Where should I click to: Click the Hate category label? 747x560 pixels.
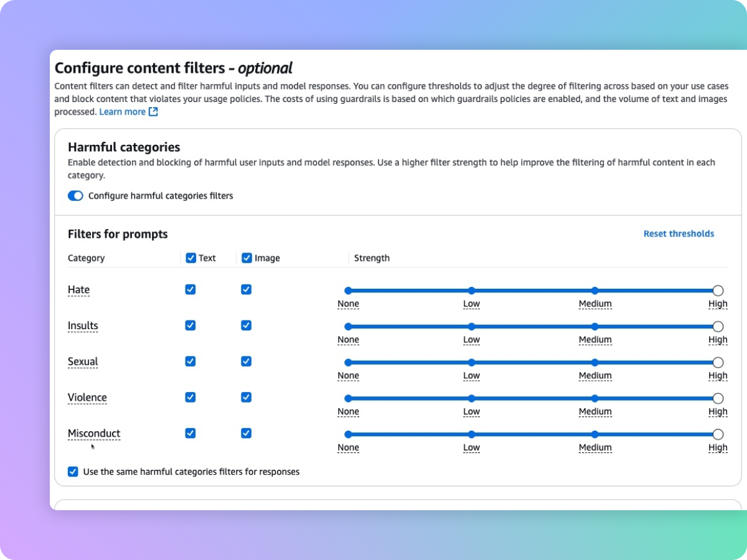point(78,290)
